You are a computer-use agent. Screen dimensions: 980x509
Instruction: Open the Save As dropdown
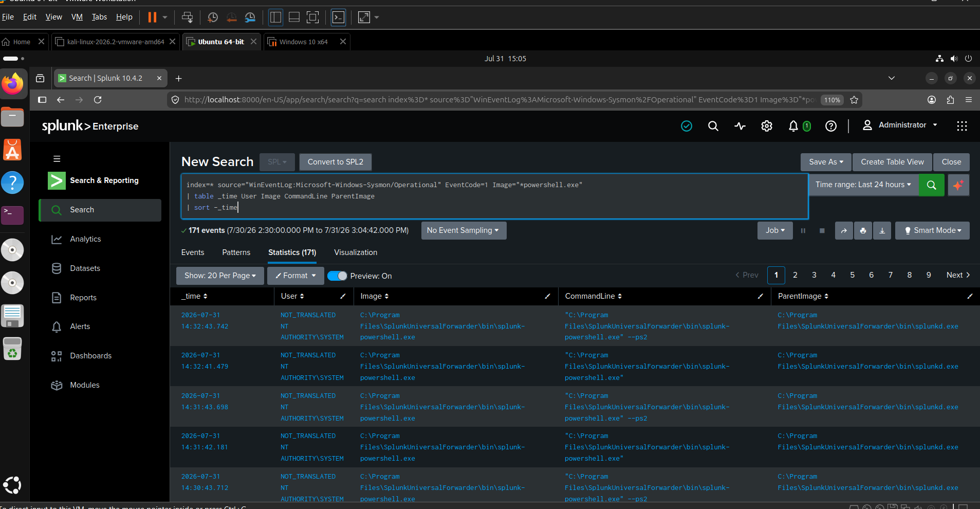(826, 162)
